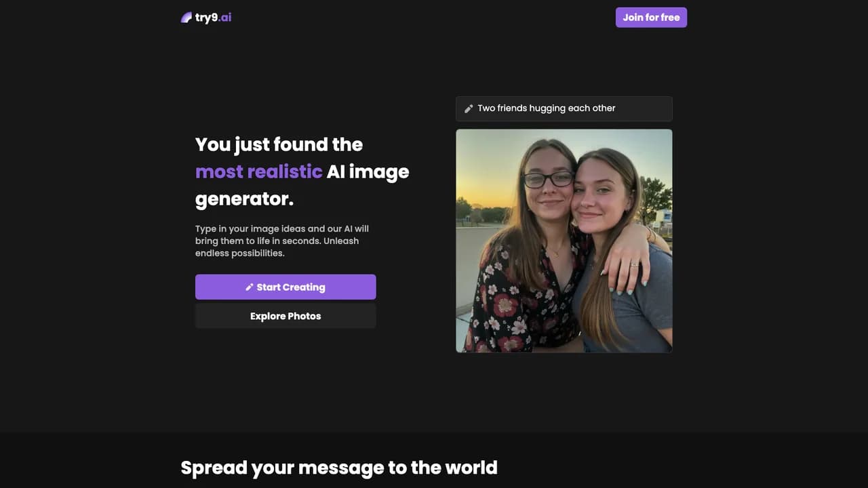Click the 'Type in your image ideas' description text
The image size is (868, 488).
click(x=282, y=241)
